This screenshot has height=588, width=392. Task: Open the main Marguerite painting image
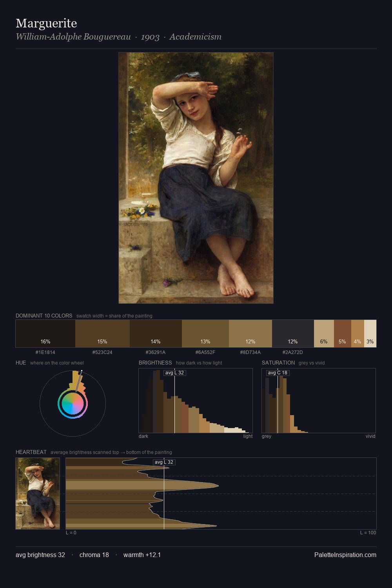196,178
